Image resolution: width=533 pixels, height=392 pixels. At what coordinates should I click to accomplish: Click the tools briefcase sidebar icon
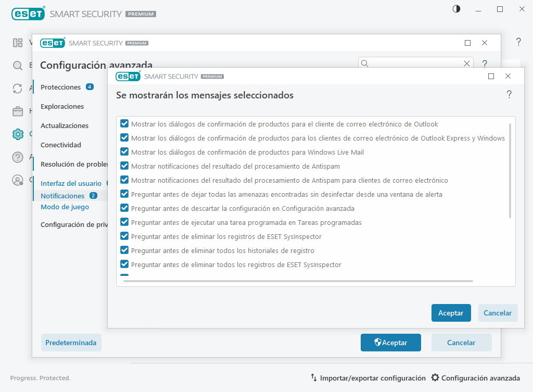18,111
